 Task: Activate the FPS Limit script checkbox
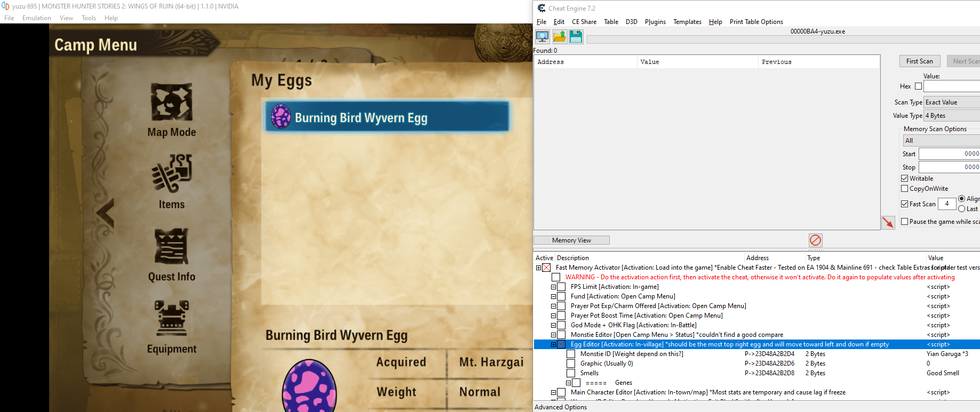(x=561, y=287)
